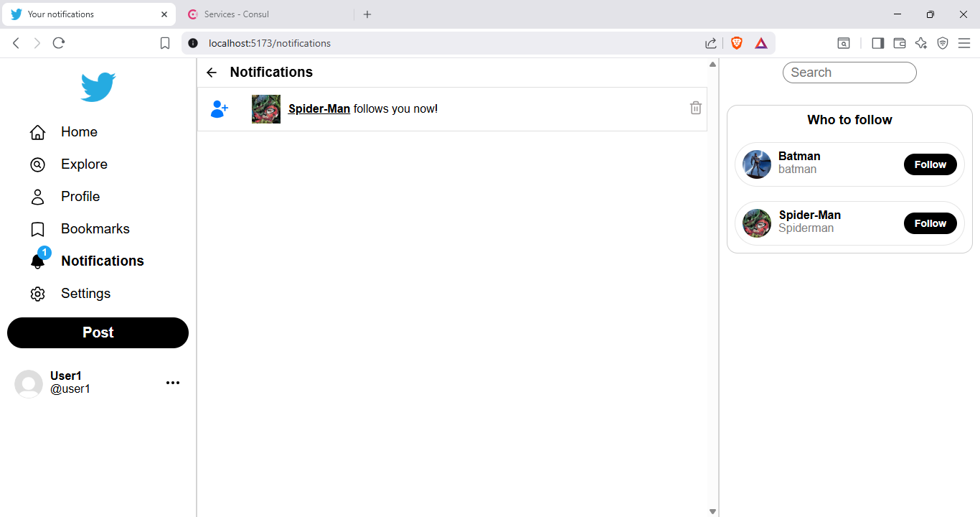The width and height of the screenshot is (980, 517).
Task: Click the Twitter bird logo
Action: [x=98, y=87]
